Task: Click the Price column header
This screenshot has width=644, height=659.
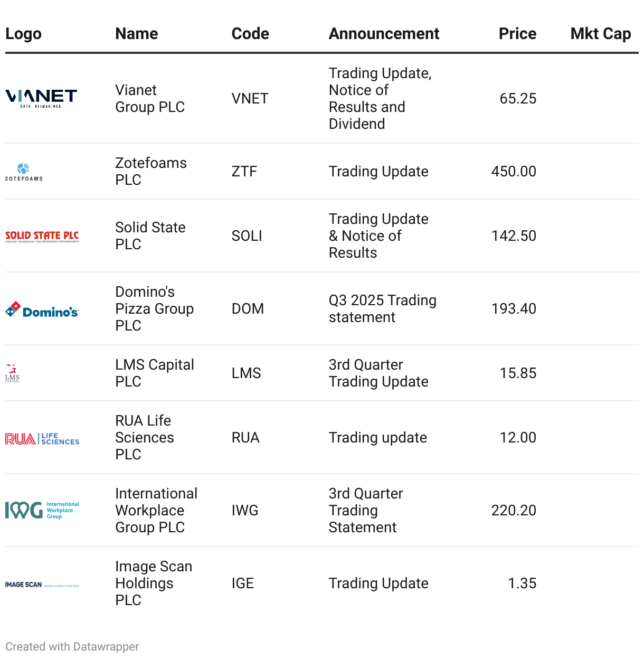Action: (x=517, y=34)
